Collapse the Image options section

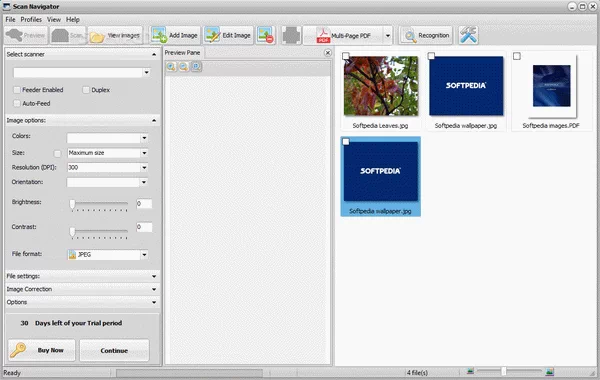tap(154, 121)
